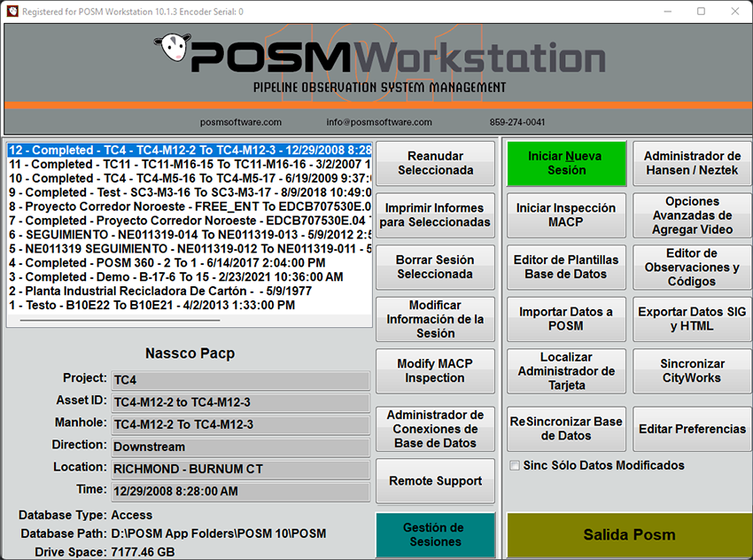Image resolution: width=753 pixels, height=560 pixels.
Task: Click ReSincronizar Base de Datos button
Action: (x=567, y=429)
